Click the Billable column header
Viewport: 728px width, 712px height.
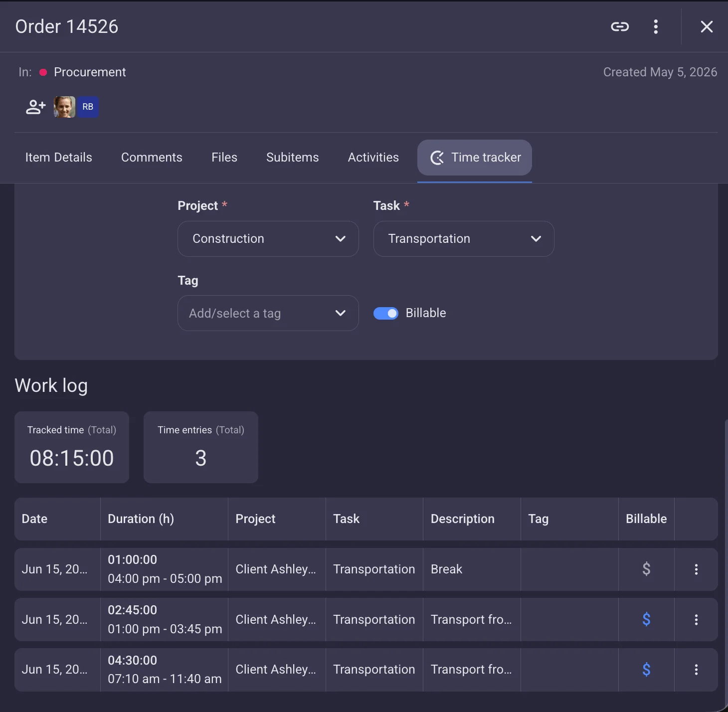point(646,519)
